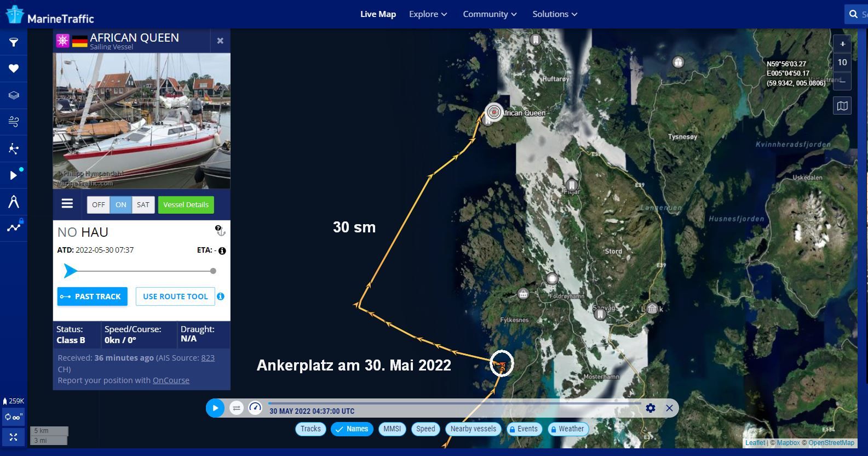The height and width of the screenshot is (456, 868).
Task: Click the Vessel Details button
Action: click(x=186, y=204)
